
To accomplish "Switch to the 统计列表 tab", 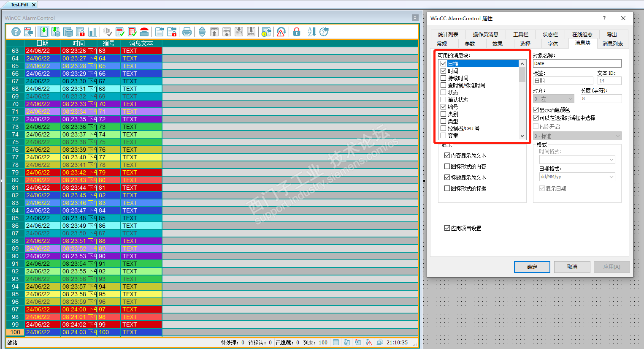I will pos(448,35).
